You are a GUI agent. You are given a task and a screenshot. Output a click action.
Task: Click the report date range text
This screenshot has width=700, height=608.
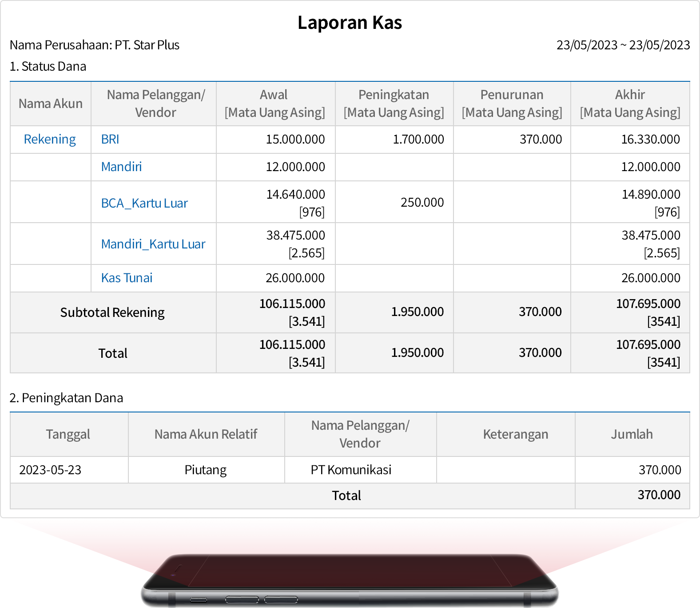(623, 45)
